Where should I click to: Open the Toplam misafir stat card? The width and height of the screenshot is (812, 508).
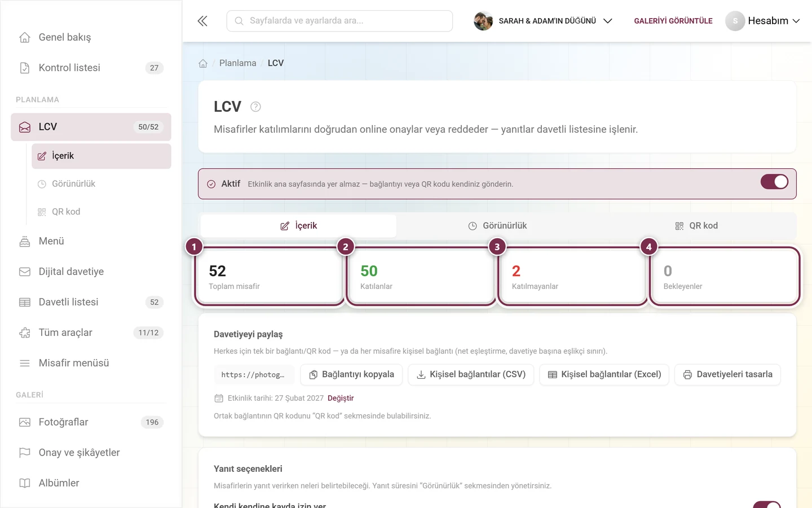pyautogui.click(x=270, y=276)
